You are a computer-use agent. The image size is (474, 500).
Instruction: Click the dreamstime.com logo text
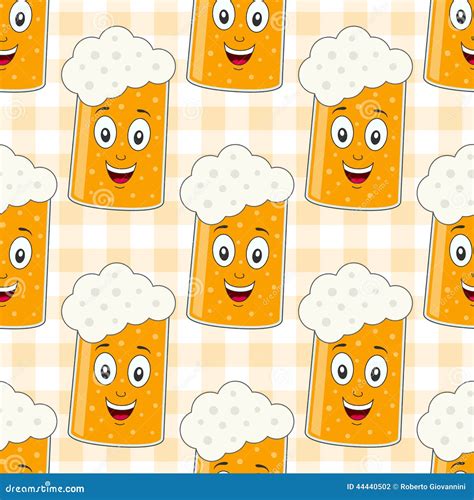coord(45,488)
